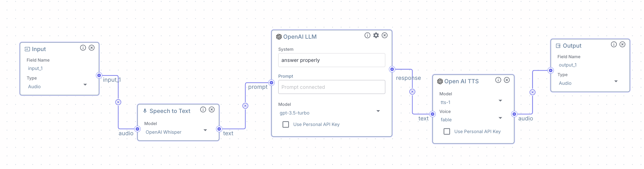Delete the Output node
Viewport: 644px width, 169px height.
tap(622, 44)
